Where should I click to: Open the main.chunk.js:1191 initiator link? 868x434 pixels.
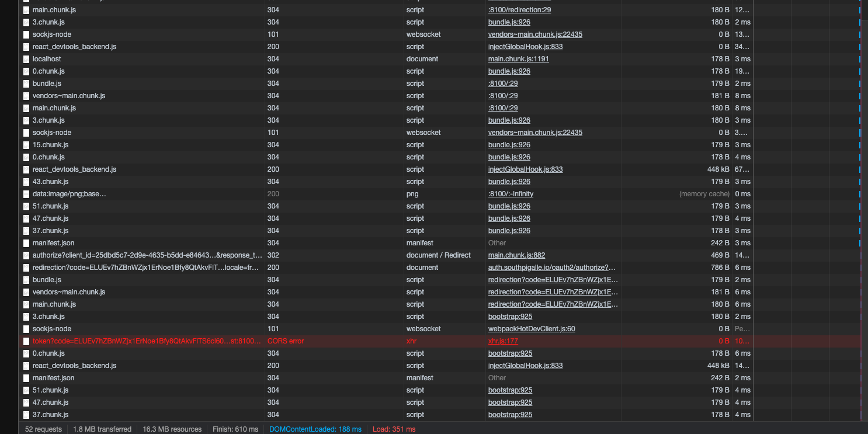518,59
